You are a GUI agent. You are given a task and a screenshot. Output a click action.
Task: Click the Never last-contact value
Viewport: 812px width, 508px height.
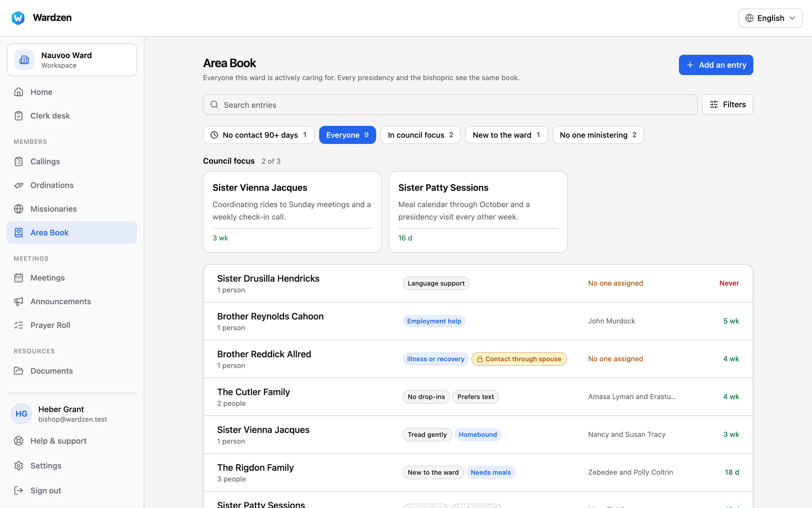tap(729, 283)
